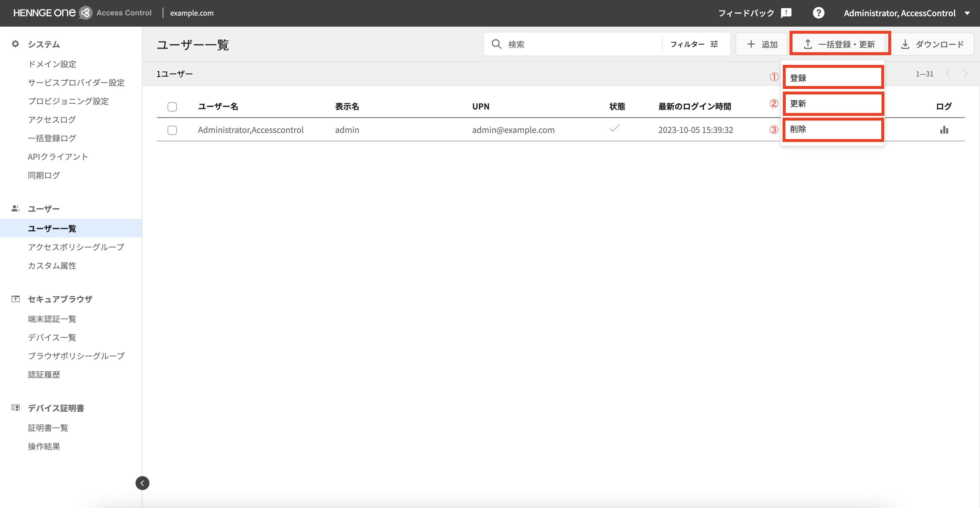The image size is (980, 508).
Task: Open アクセスログ in the sidebar
Action: coord(52,120)
